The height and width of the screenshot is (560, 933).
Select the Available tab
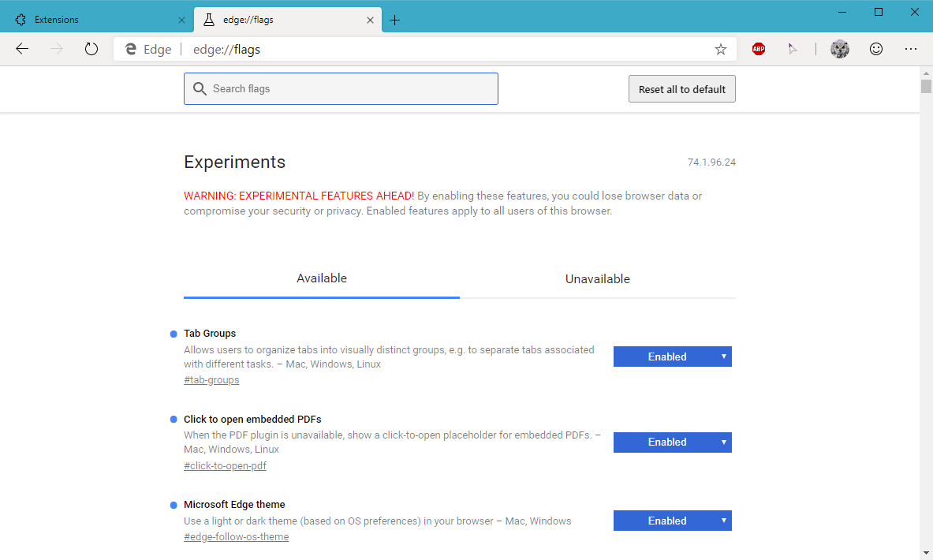click(x=322, y=278)
